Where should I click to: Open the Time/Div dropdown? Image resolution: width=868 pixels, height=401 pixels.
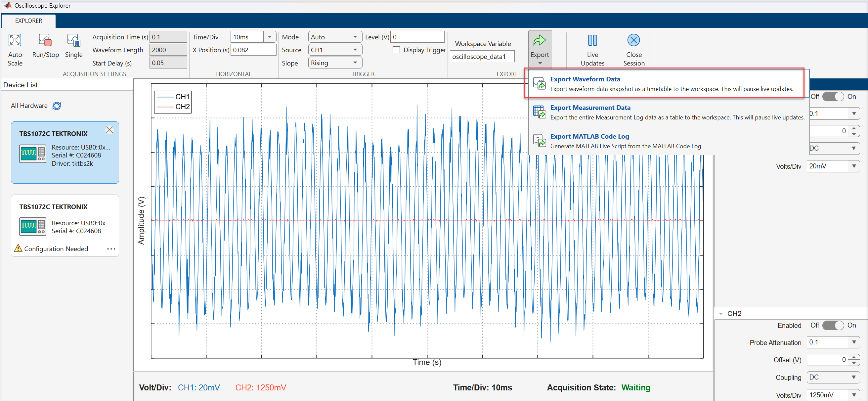[x=270, y=37]
